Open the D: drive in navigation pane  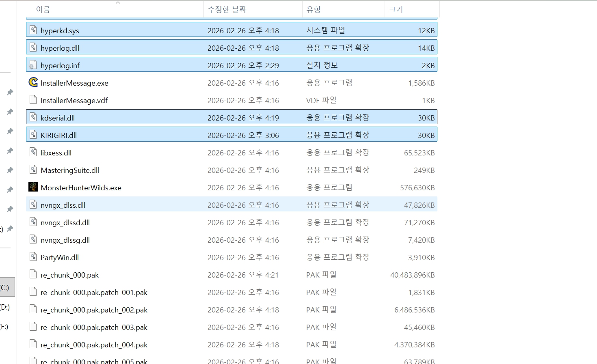(x=5, y=307)
